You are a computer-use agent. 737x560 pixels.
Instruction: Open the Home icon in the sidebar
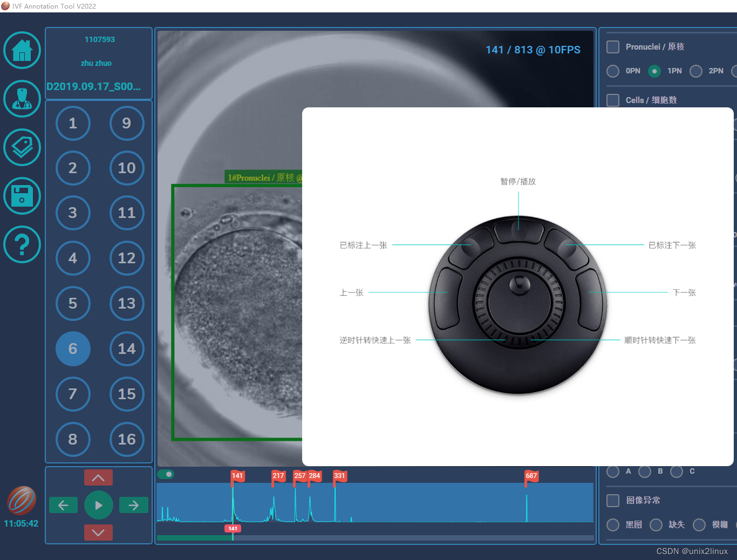[x=22, y=50]
